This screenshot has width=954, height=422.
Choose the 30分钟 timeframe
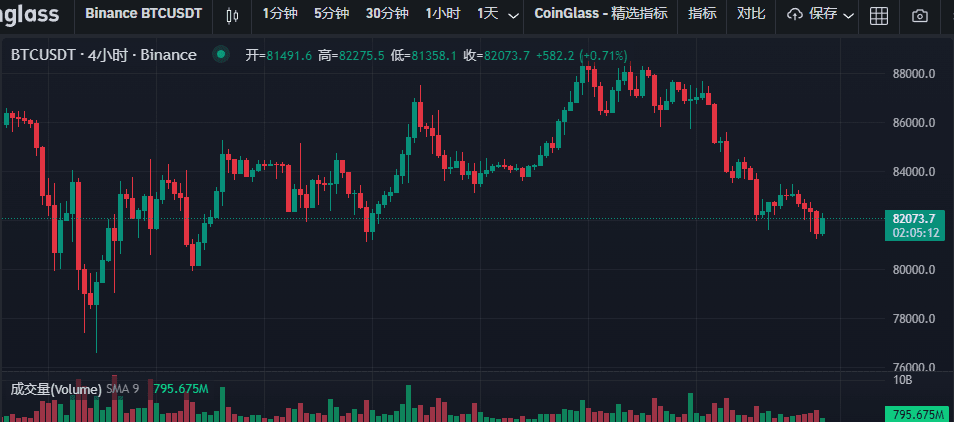(387, 14)
